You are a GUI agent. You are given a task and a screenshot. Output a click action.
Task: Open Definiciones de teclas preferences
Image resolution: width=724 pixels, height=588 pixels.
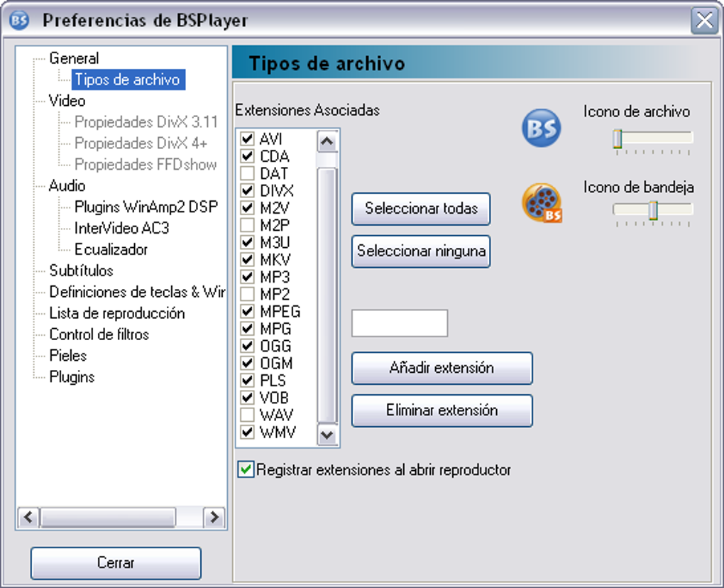(x=137, y=292)
